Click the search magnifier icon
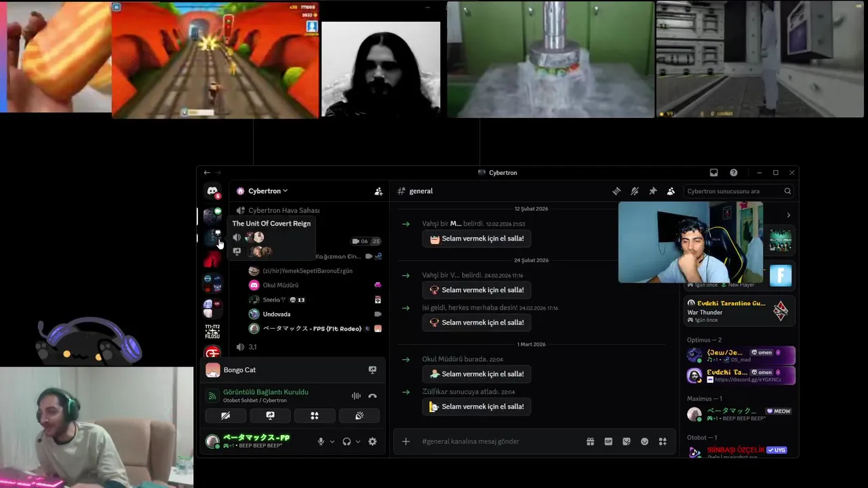 pos(787,191)
